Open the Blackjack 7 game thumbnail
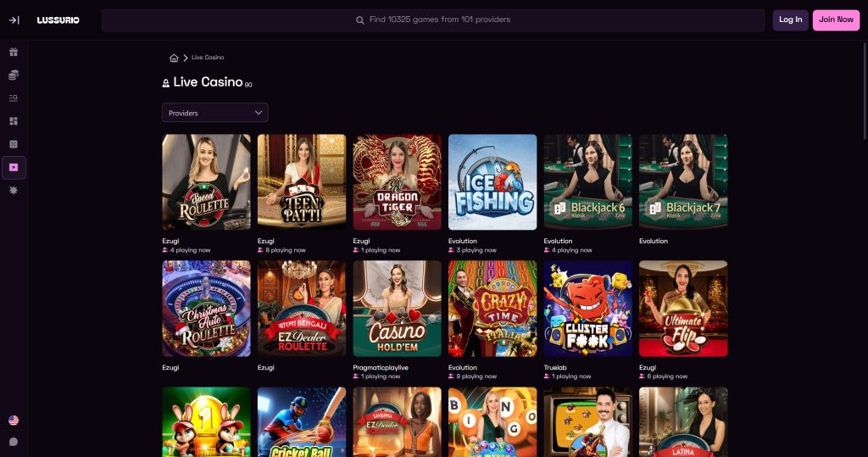Screen dimensions: 868x457 click(x=683, y=181)
